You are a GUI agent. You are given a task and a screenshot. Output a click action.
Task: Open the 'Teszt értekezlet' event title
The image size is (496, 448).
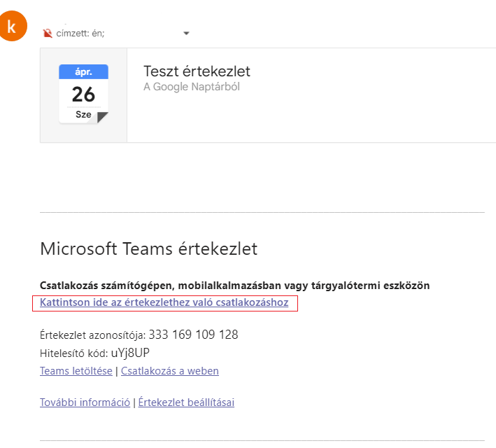click(197, 71)
